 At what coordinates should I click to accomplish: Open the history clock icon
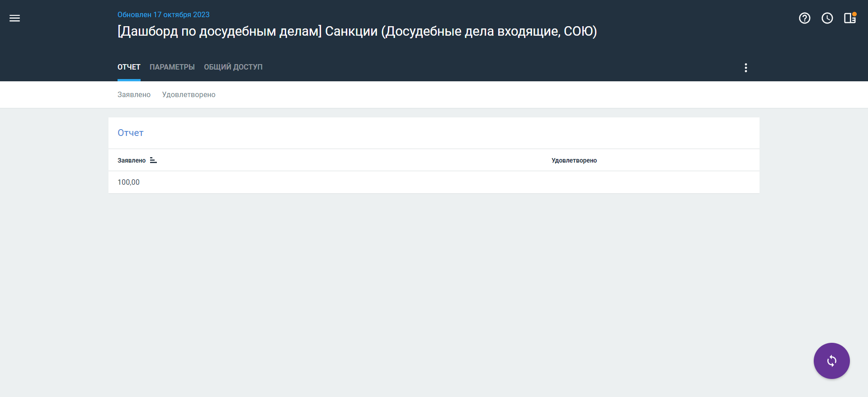click(827, 18)
